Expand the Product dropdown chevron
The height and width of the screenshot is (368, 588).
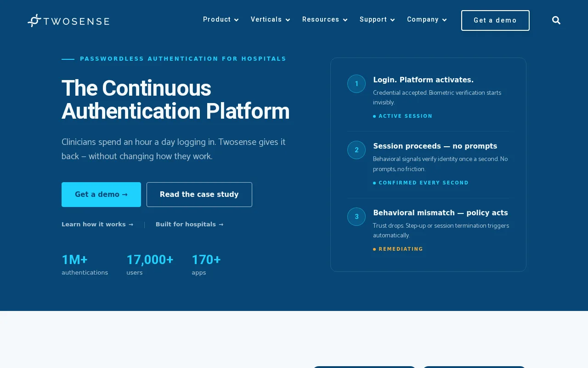pyautogui.click(x=237, y=20)
